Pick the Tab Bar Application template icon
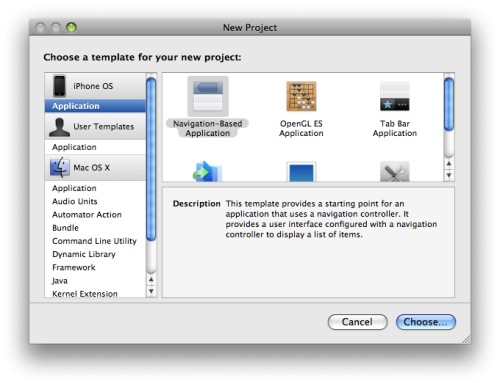This screenshot has height=383, width=500. tap(395, 96)
